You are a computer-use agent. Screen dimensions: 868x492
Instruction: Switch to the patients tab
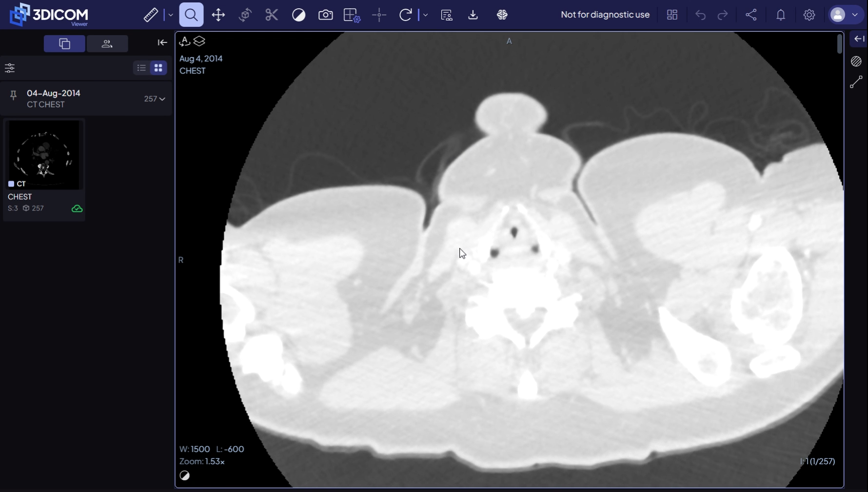(x=107, y=44)
